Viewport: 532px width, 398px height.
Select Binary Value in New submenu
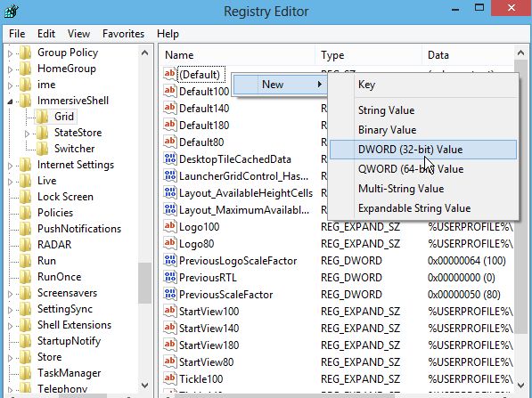click(423, 130)
